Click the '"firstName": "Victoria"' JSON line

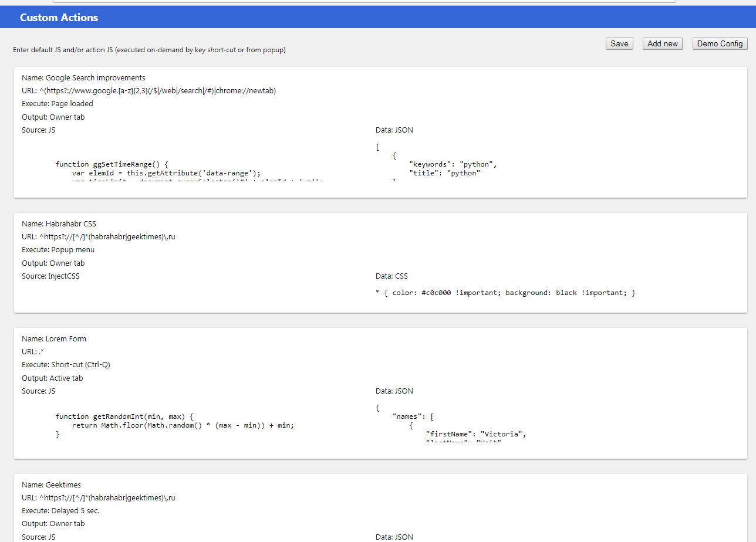476,434
